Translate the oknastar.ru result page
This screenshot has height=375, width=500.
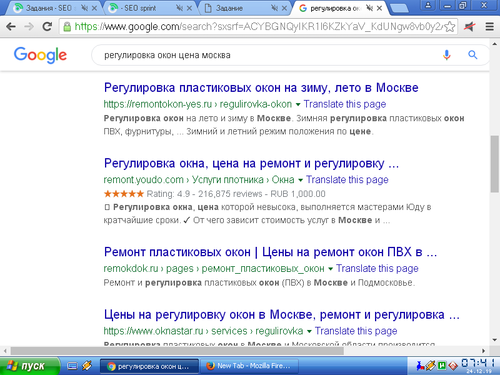[x=356, y=331]
